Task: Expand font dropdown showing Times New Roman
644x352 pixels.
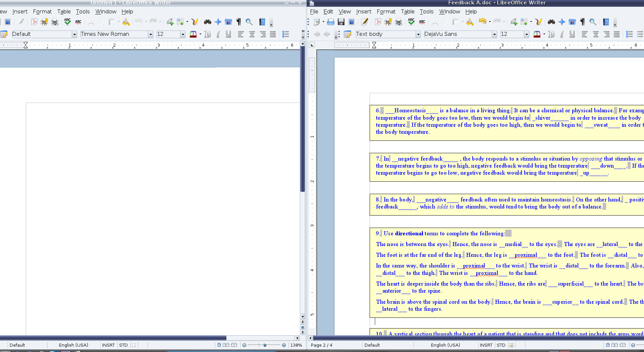Action: (x=151, y=34)
